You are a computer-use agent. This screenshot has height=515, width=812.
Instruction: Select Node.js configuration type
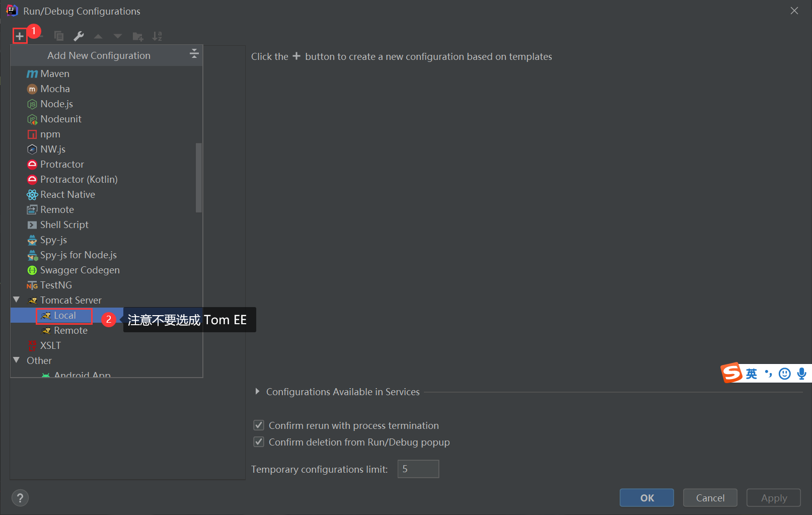coord(107,104)
